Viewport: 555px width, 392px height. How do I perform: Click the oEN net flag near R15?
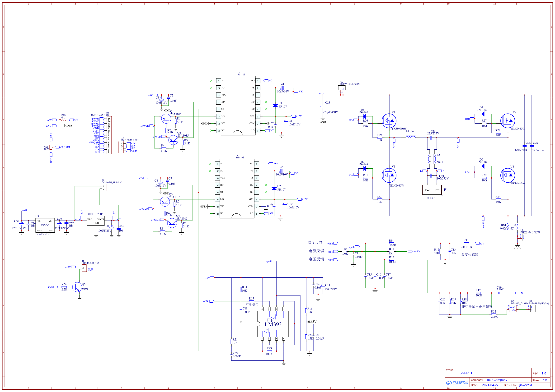(212, 301)
